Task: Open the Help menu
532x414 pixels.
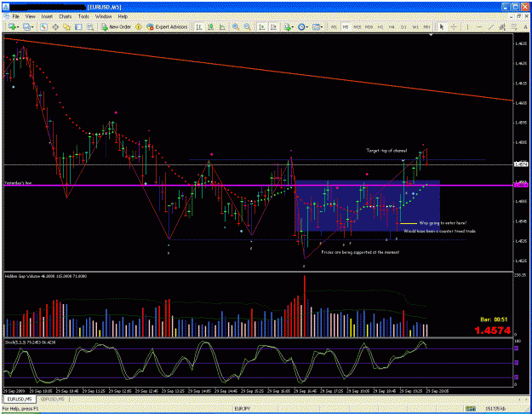Action: click(x=123, y=16)
